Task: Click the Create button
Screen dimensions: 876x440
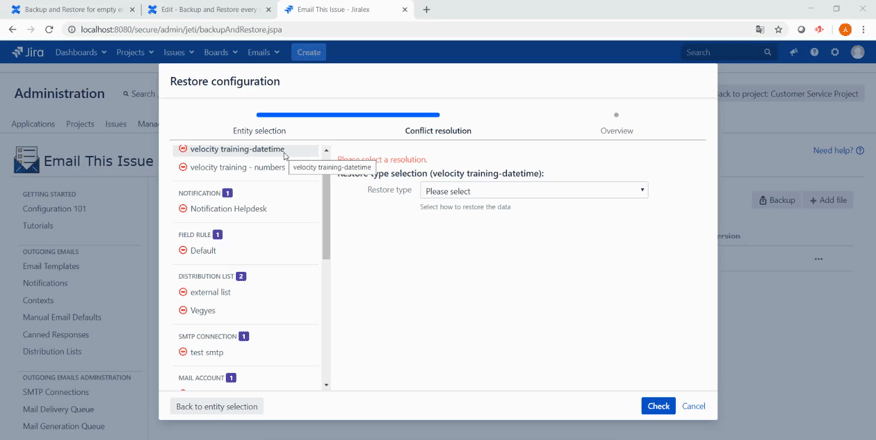Action: (x=308, y=52)
